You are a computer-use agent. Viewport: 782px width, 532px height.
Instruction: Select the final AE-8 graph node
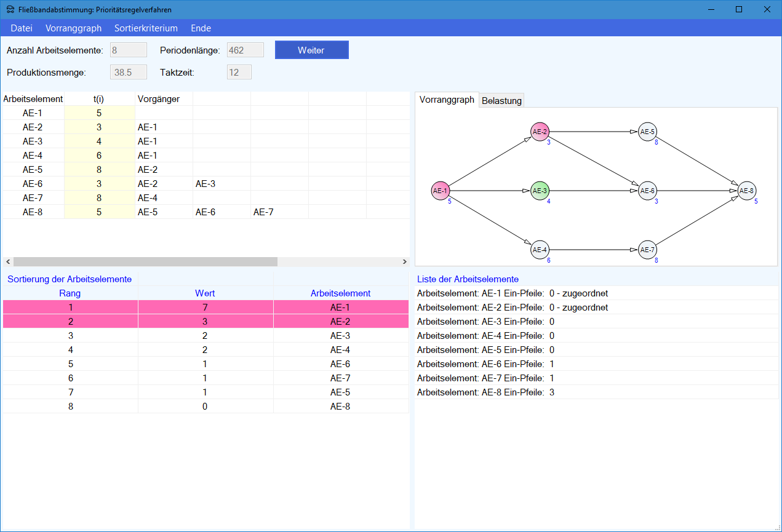tap(746, 191)
